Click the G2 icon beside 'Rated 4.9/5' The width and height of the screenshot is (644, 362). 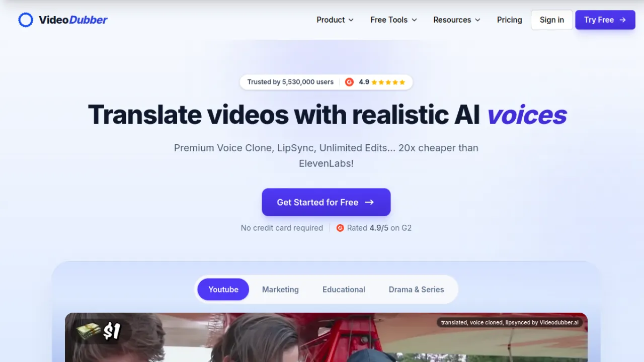[340, 228]
